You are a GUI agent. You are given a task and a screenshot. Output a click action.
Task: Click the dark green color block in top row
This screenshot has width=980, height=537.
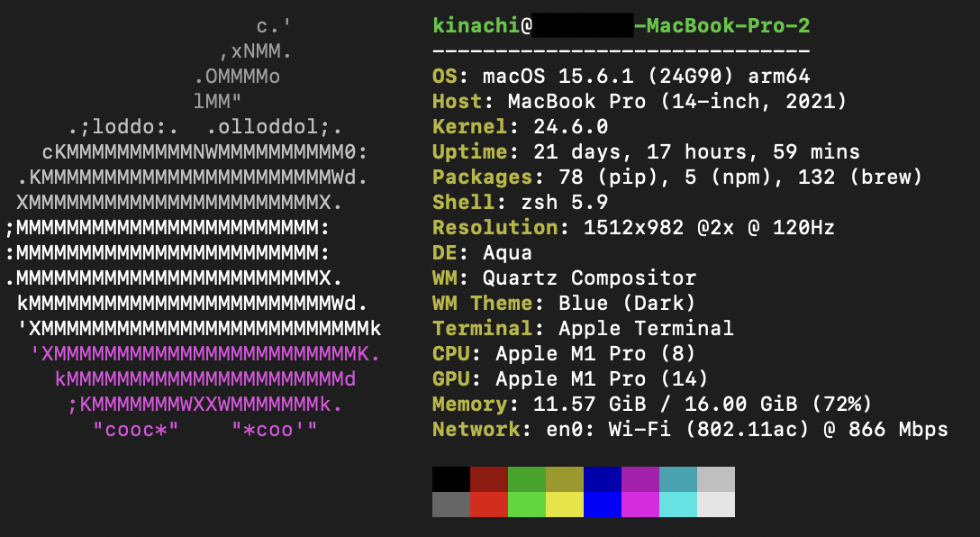(x=527, y=478)
